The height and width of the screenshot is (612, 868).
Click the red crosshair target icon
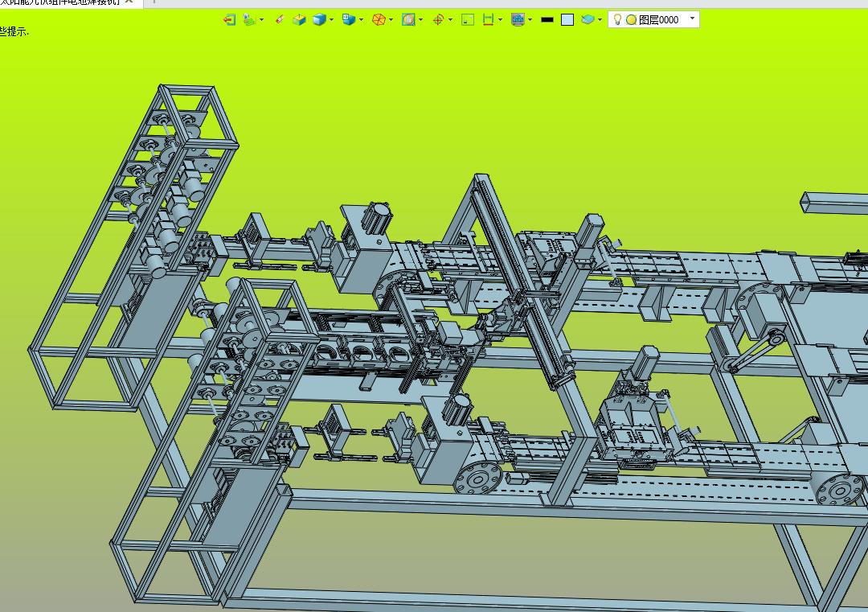click(x=438, y=20)
